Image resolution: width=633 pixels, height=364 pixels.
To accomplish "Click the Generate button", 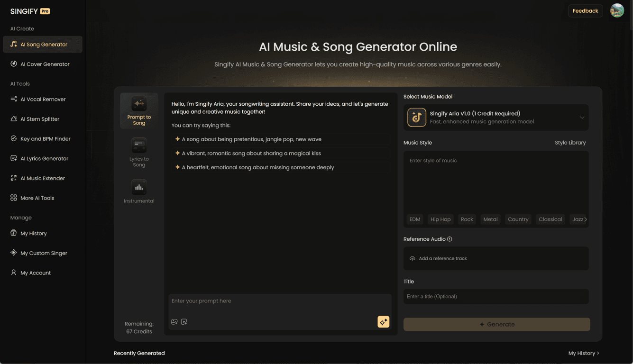I will tap(496, 324).
